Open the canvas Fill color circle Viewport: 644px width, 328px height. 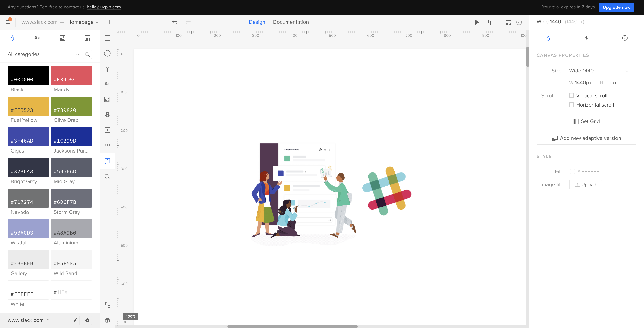[x=572, y=171]
